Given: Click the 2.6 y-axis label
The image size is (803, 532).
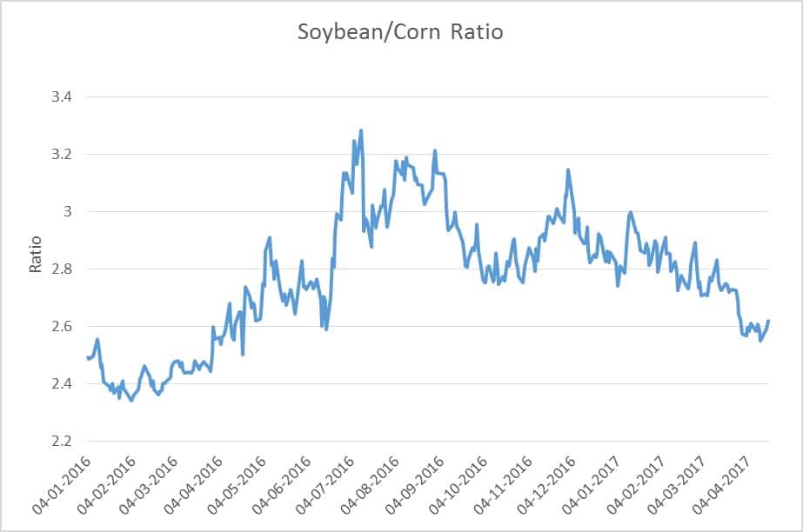Looking at the screenshot, I should [62, 326].
